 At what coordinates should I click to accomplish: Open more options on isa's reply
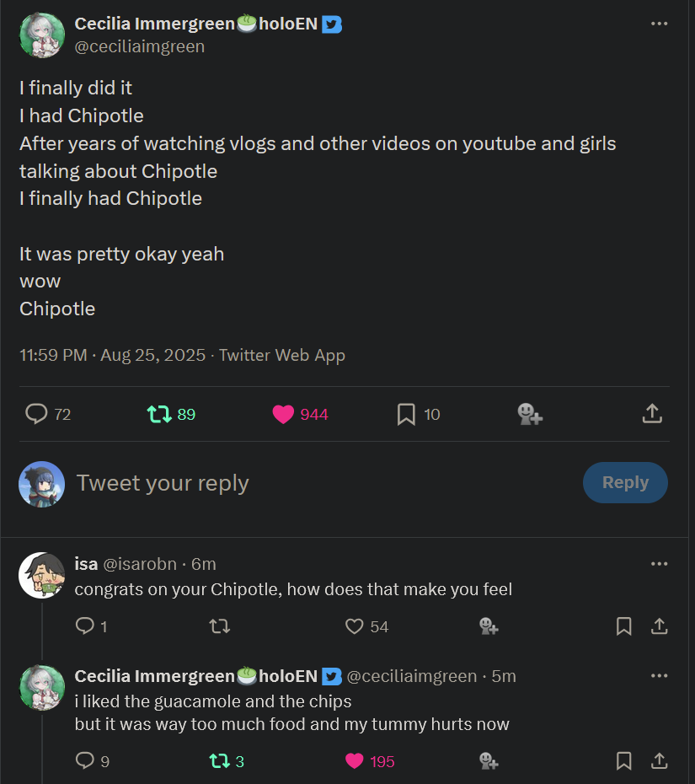pos(659,563)
